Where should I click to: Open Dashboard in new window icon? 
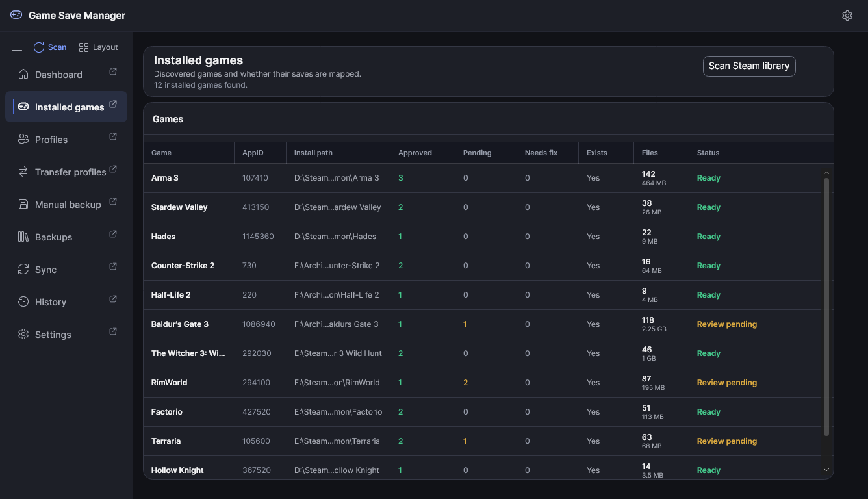113,71
